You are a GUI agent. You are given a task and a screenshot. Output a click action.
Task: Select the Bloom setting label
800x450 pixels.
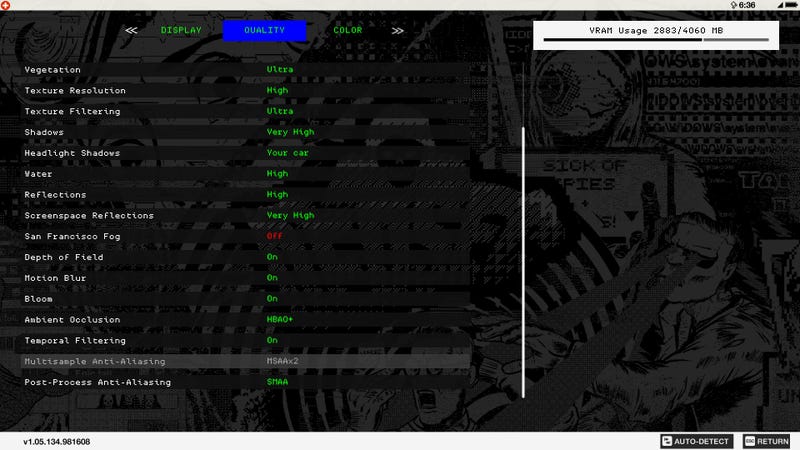(38, 299)
